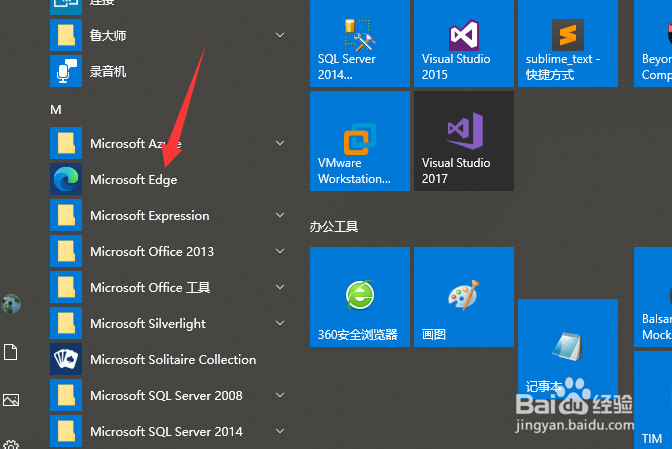Launch 360安全浏览器 tile

coord(360,296)
